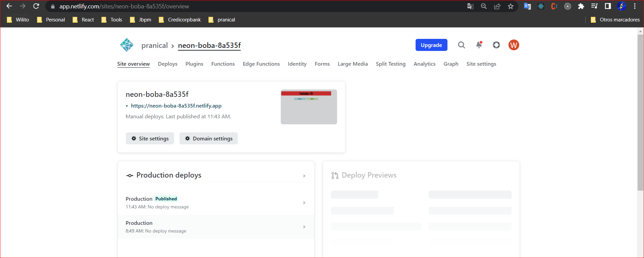The height and width of the screenshot is (258, 644).
Task: Click the blue Upgrade button
Action: (431, 45)
